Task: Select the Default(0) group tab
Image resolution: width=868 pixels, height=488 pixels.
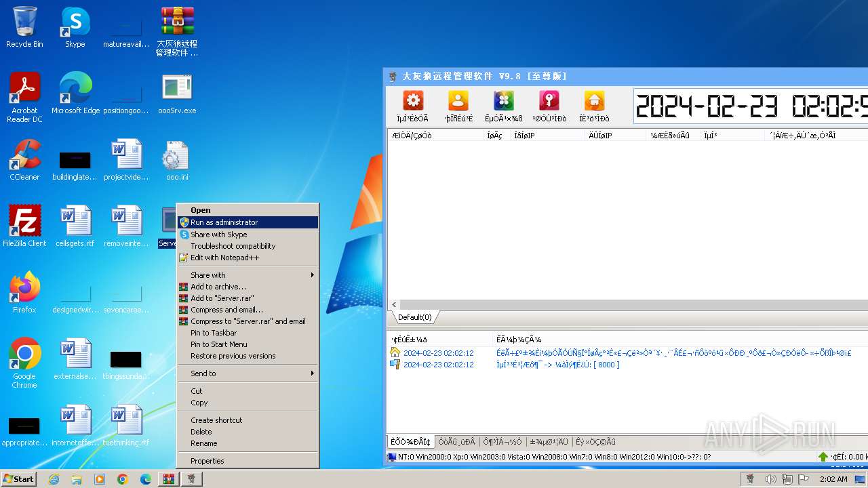Action: (414, 317)
